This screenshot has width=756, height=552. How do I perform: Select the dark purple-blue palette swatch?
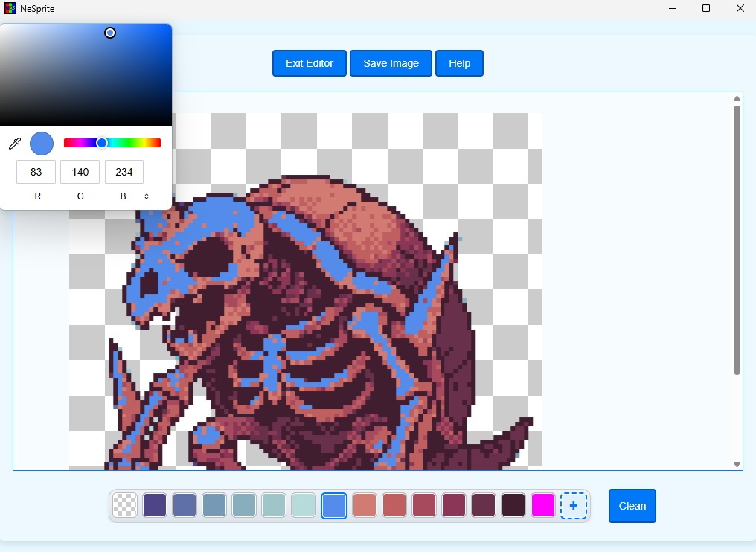pyautogui.click(x=155, y=506)
